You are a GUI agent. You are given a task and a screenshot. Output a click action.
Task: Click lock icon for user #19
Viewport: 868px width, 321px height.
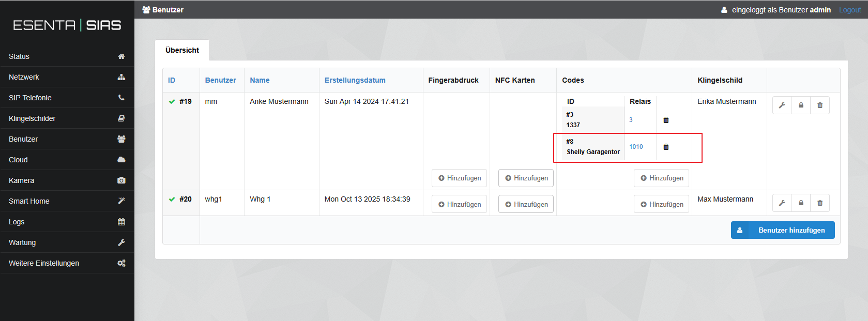[x=801, y=105]
